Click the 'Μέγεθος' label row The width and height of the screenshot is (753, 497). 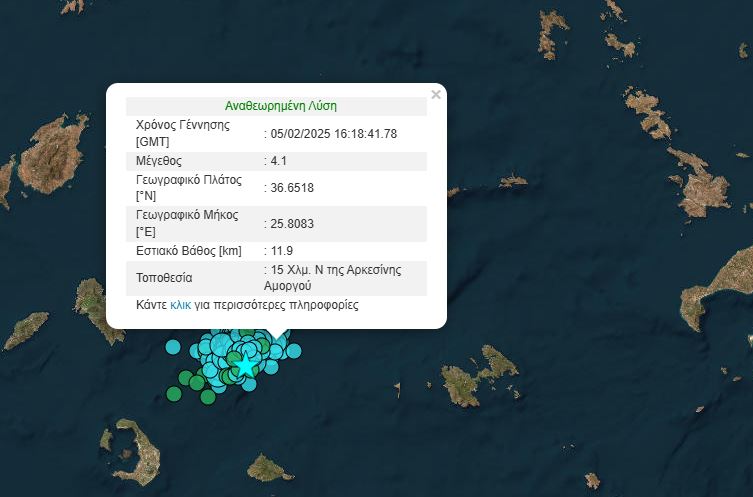point(158,161)
